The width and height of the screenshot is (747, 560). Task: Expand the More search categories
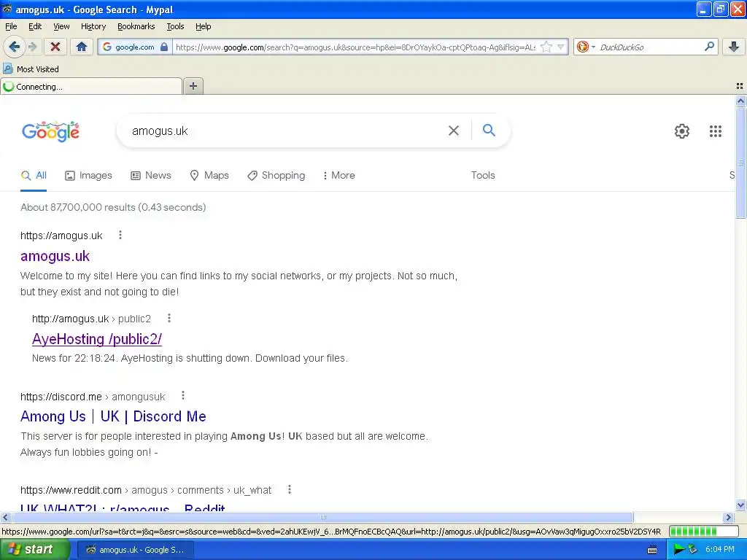point(339,175)
